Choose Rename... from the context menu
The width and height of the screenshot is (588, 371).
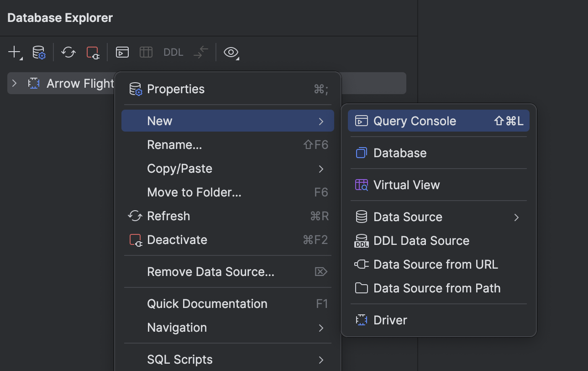point(174,144)
